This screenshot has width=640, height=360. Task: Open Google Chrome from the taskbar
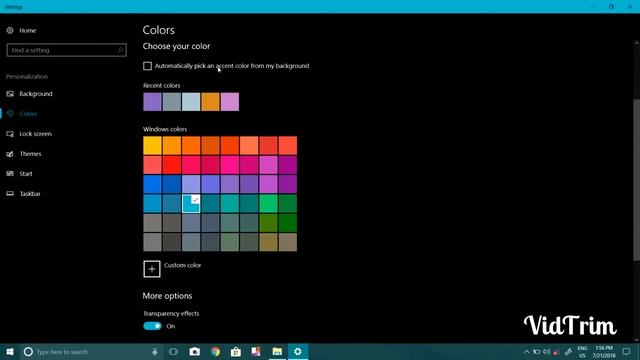(216, 351)
